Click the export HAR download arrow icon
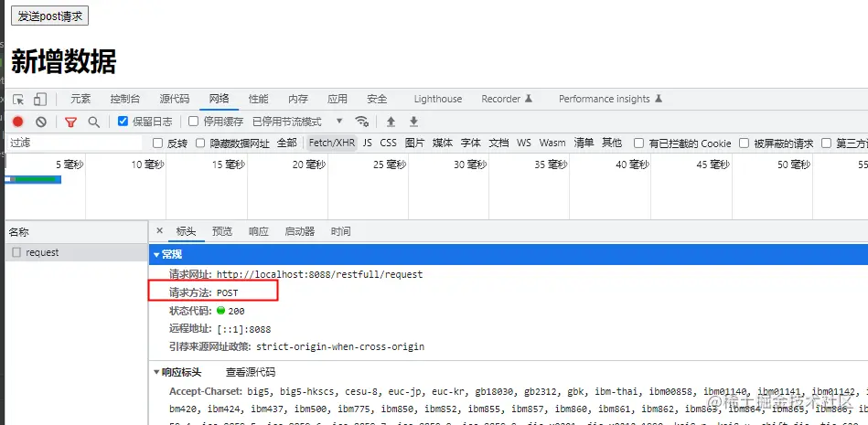The width and height of the screenshot is (868, 425). pos(413,122)
